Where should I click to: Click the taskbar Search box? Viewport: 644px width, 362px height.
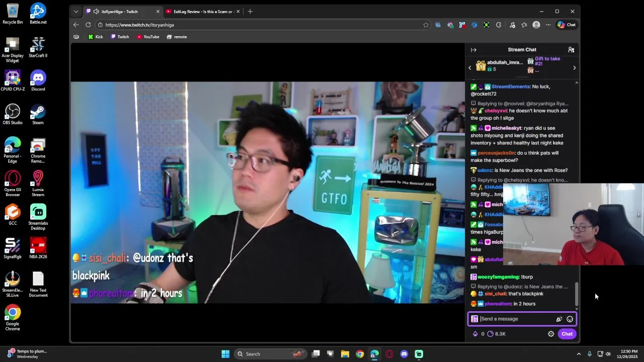pyautogui.click(x=271, y=354)
